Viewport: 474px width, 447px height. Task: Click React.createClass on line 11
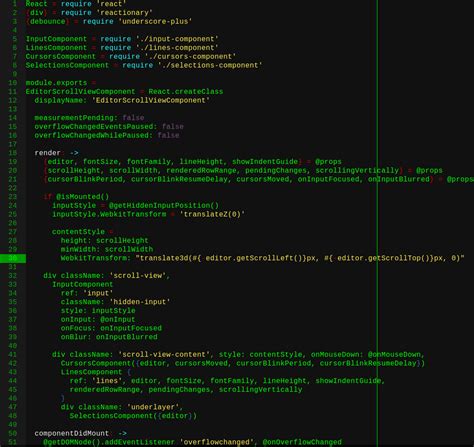[x=186, y=91]
